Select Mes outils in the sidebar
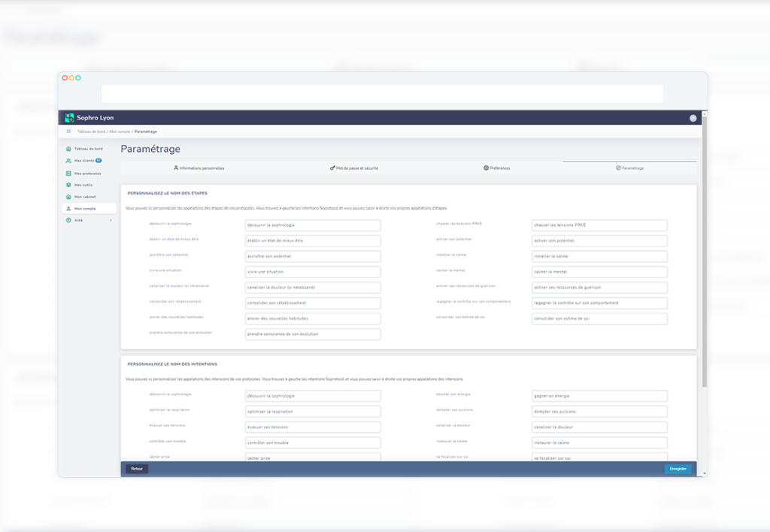Screen dimensions: 770x532 [83, 185]
